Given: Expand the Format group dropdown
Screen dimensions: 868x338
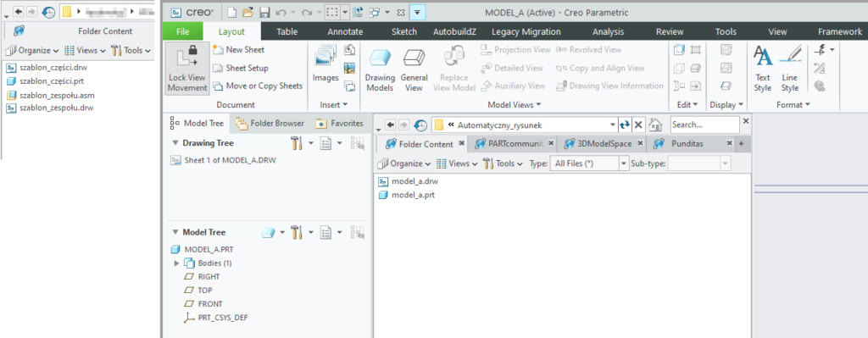Looking at the screenshot, I should click(793, 104).
